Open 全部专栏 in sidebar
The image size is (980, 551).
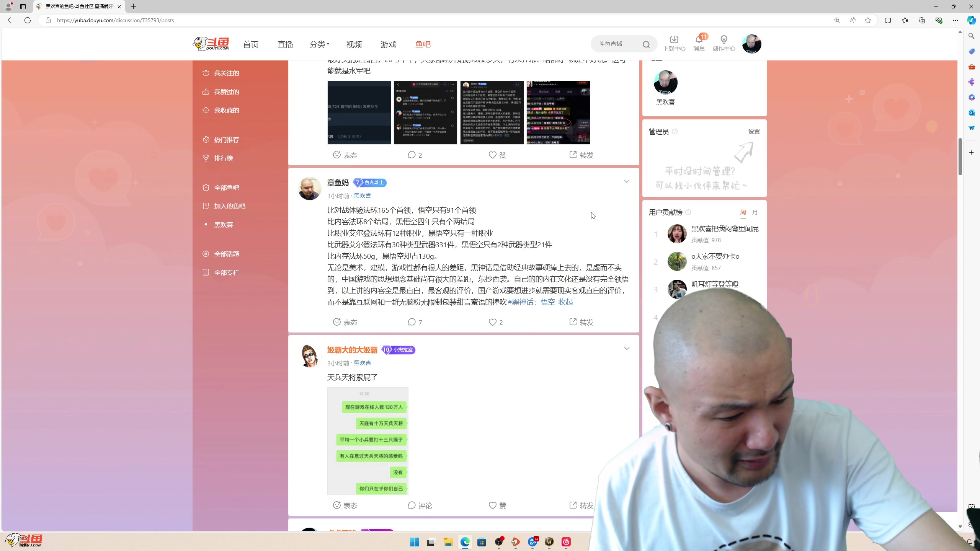pyautogui.click(x=221, y=272)
